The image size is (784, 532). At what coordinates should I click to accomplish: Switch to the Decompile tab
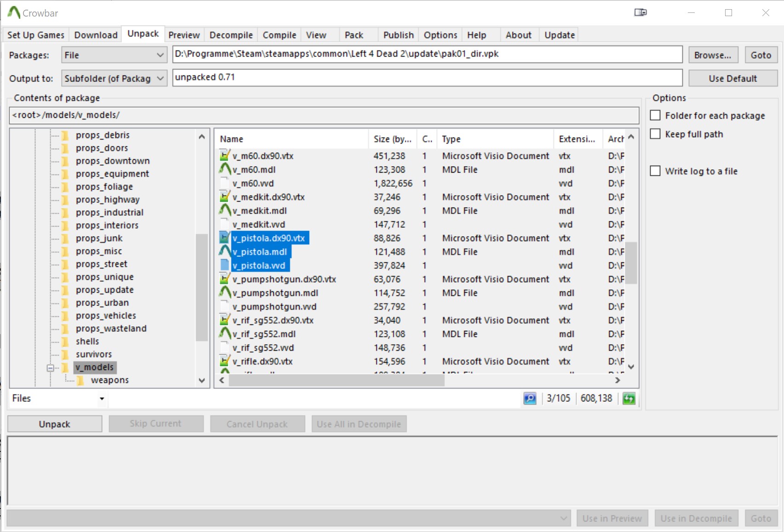coord(231,35)
